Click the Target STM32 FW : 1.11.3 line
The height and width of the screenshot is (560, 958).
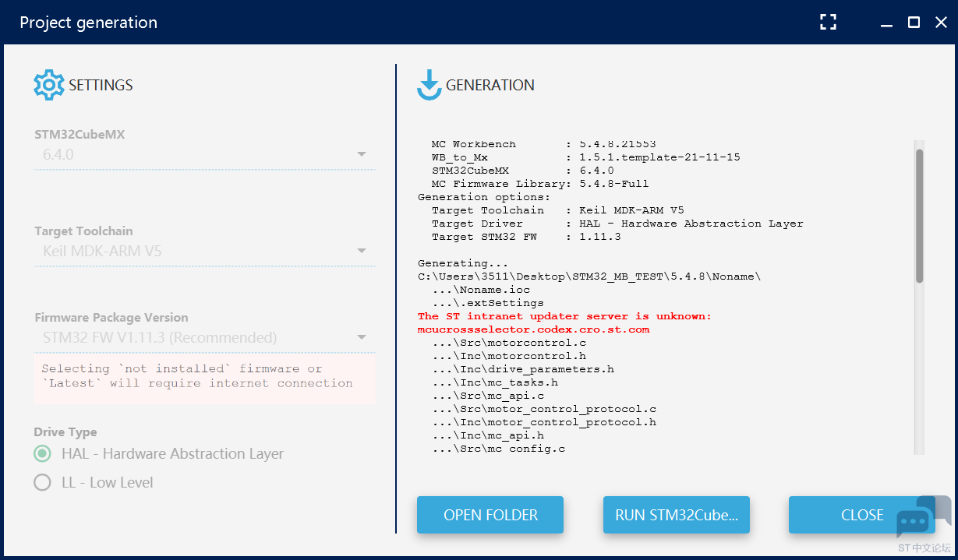coord(526,237)
